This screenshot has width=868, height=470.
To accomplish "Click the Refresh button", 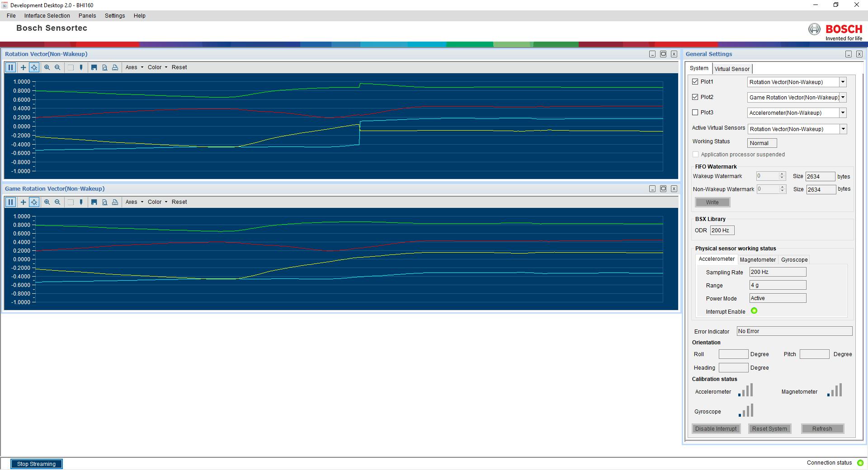I will pos(822,429).
